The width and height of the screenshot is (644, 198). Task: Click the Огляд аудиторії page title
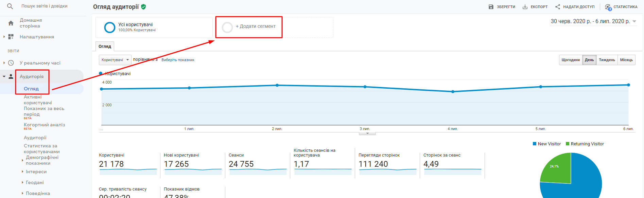point(116,7)
